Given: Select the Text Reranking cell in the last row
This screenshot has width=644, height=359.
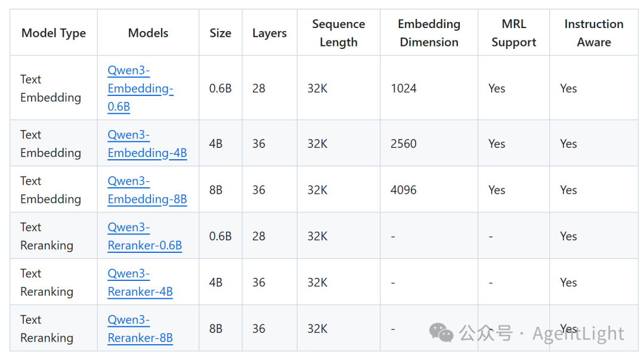Looking at the screenshot, I should (x=47, y=328).
